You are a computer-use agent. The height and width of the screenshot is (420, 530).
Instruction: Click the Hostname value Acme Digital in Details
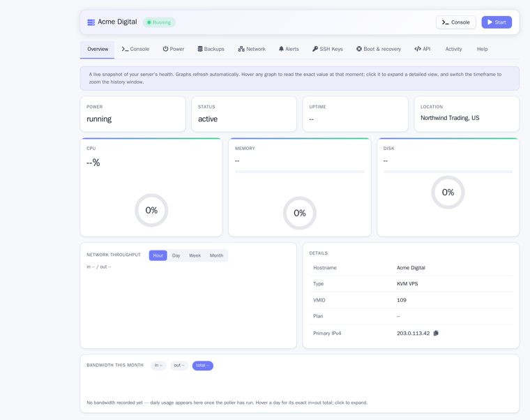click(411, 267)
